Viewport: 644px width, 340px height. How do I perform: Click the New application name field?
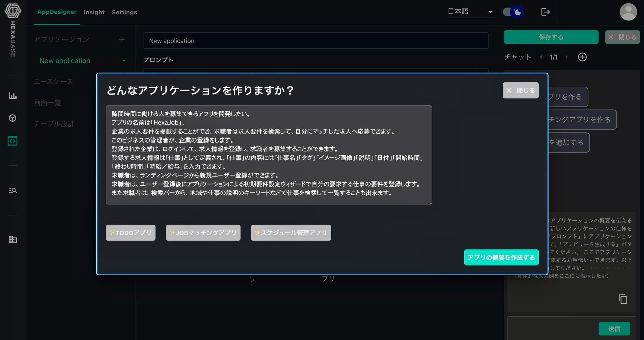pyautogui.click(x=315, y=41)
